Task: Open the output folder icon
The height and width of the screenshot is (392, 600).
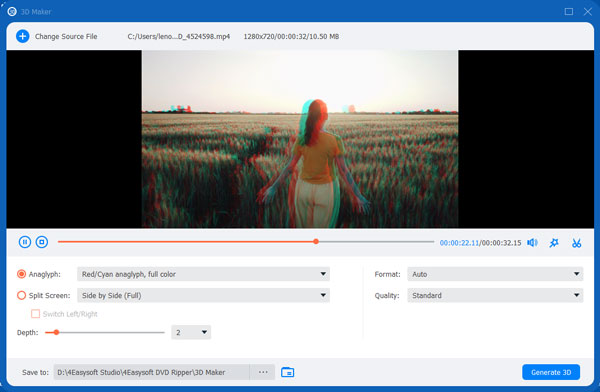Action: [x=287, y=372]
